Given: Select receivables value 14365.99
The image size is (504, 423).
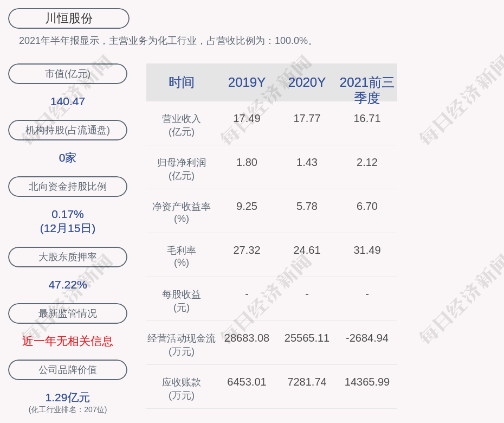Looking at the screenshot, I should pyautogui.click(x=367, y=382).
